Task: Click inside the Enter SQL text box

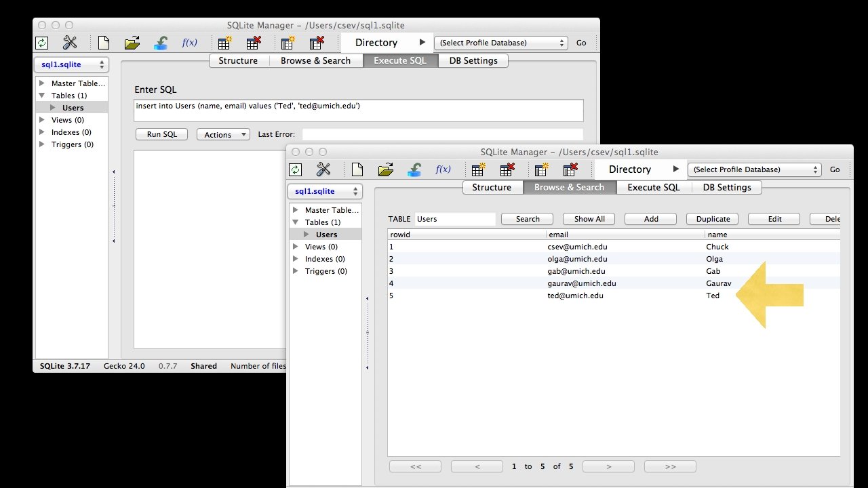Action: click(359, 110)
